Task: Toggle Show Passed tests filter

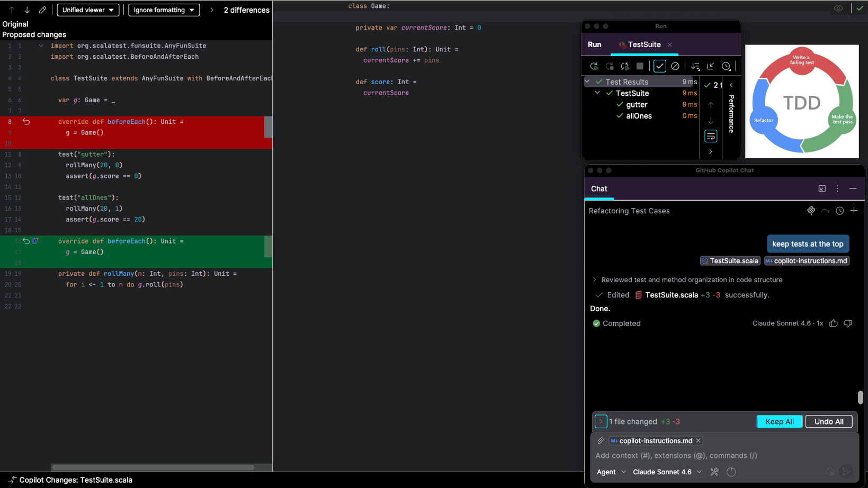Action: [x=659, y=66]
